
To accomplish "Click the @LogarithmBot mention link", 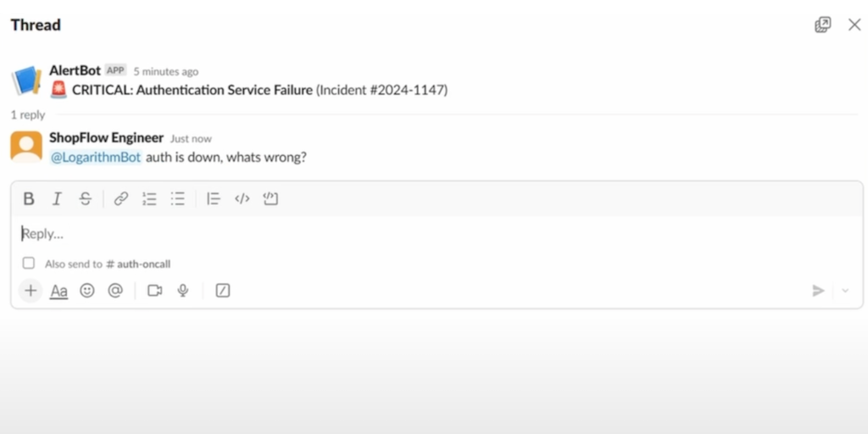I will (96, 157).
